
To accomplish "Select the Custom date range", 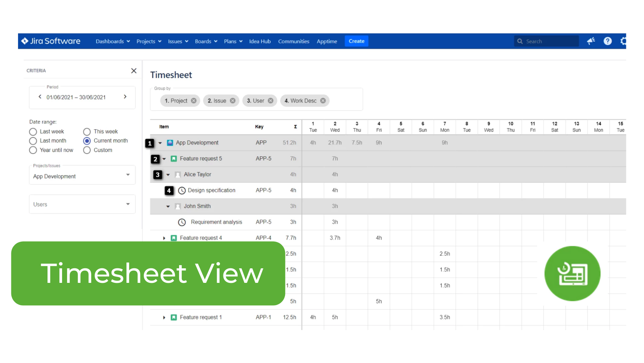I will click(x=87, y=150).
